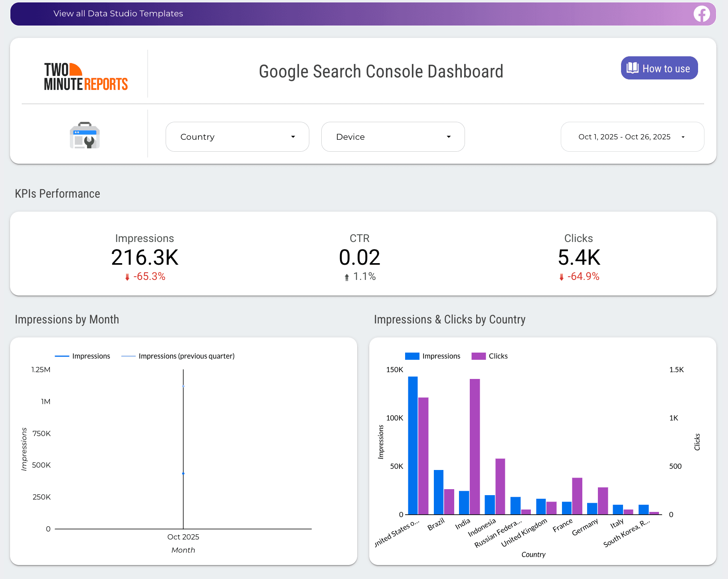Click the book icon inside How to use

click(x=633, y=68)
